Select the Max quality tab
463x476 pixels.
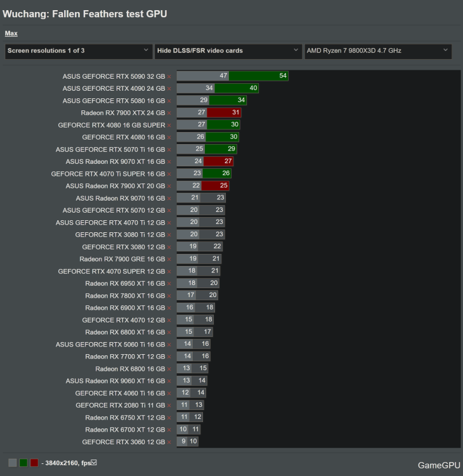coord(11,34)
